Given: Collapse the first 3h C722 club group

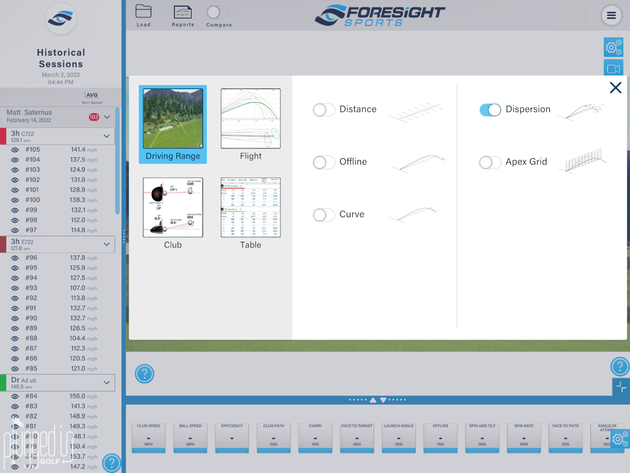Looking at the screenshot, I should coord(107,135).
